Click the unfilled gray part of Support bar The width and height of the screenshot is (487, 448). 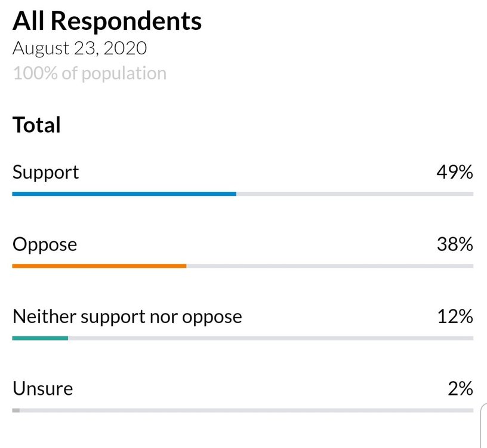pos(355,194)
